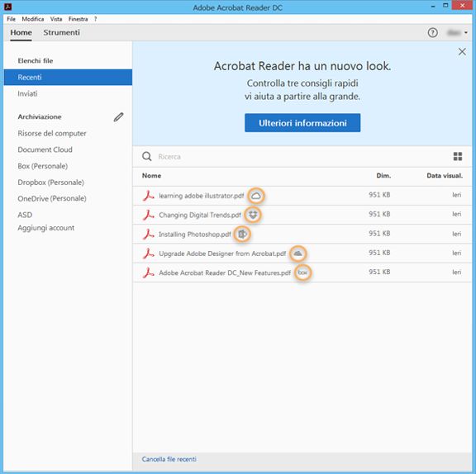The image size is (476, 474).
Task: Click the Elenchi file heading
Action: 36,60
